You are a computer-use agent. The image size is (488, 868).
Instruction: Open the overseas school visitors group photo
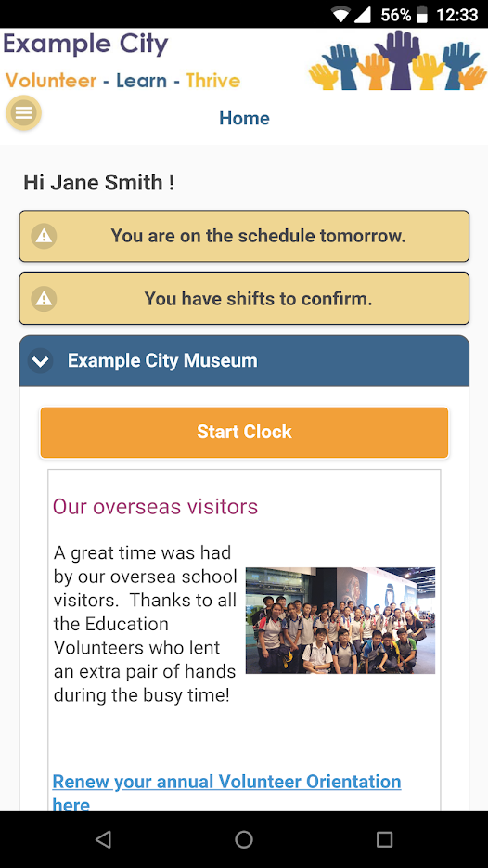pos(340,620)
